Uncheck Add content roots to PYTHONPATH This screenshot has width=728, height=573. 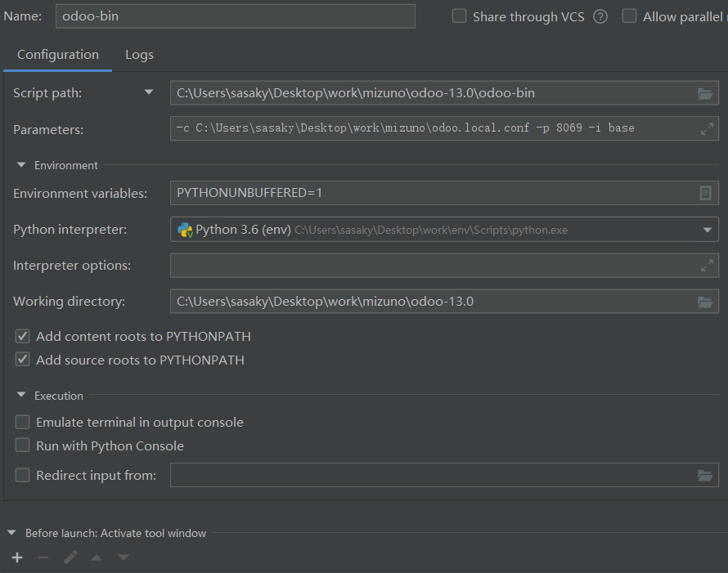pos(22,337)
